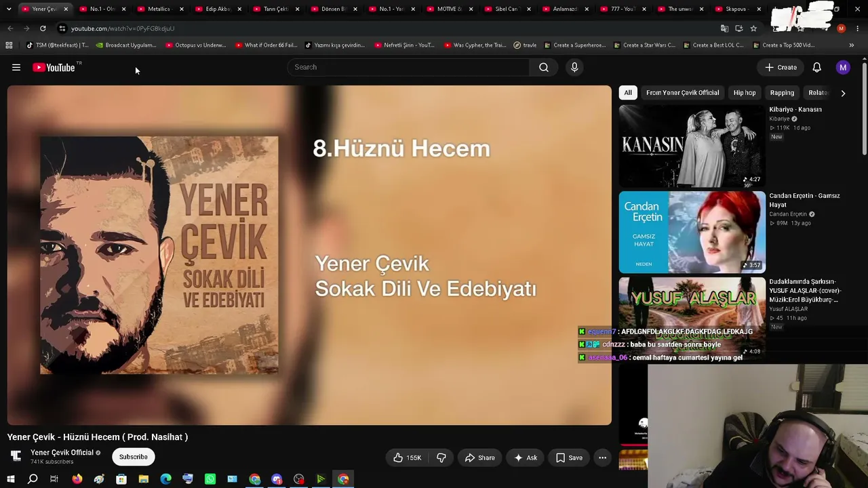Viewport: 868px width, 488px height.
Task: Open Microsoft Store from the taskbar
Action: tap(121, 479)
